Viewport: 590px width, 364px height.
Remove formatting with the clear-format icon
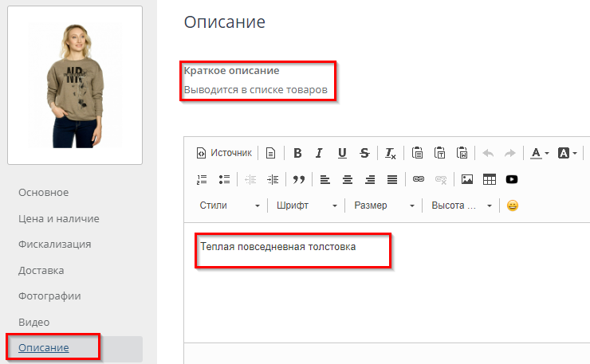(391, 153)
